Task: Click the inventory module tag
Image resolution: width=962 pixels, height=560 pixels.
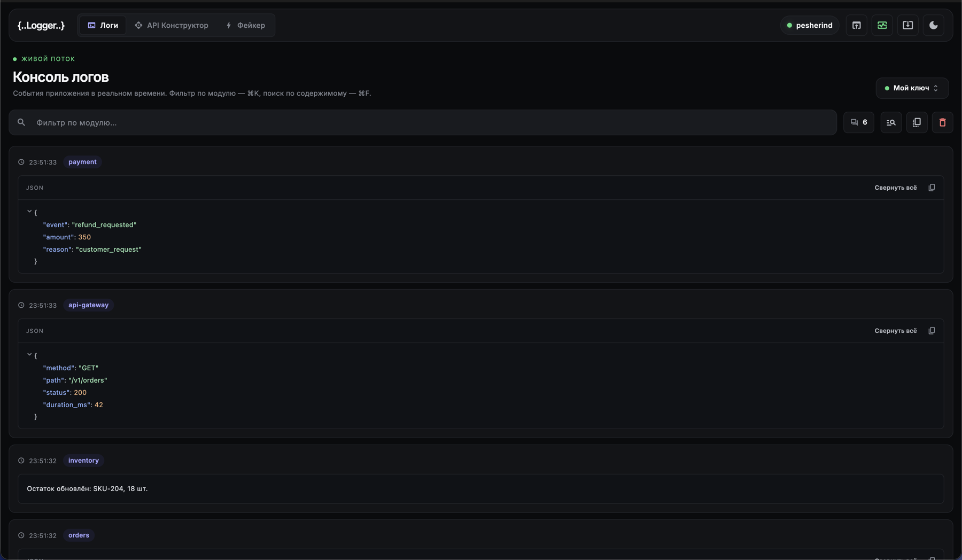Action: pyautogui.click(x=83, y=461)
